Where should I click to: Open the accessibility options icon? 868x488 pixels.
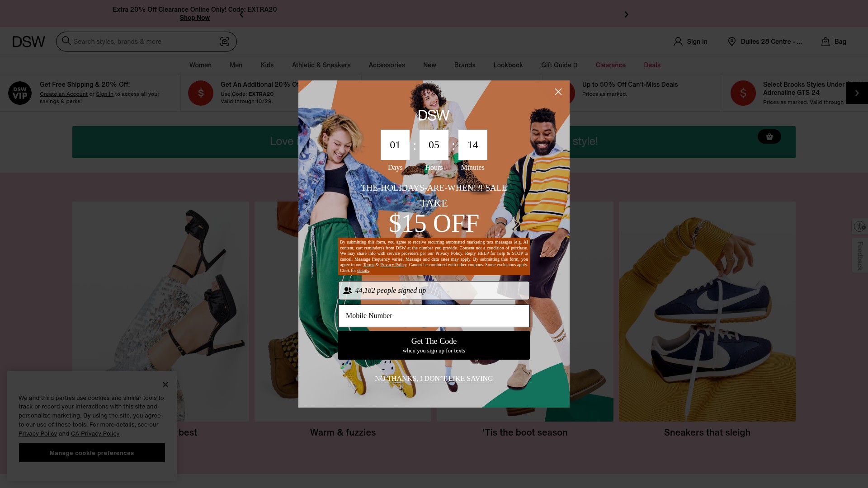[x=859, y=226]
